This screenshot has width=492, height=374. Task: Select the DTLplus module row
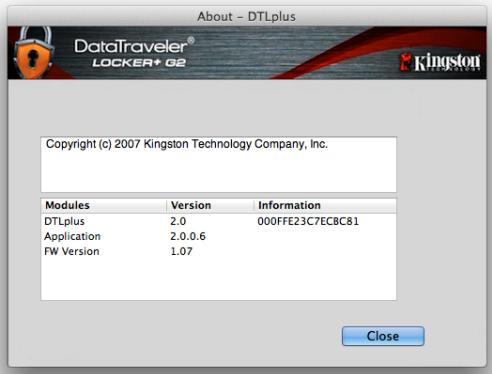tap(219, 221)
